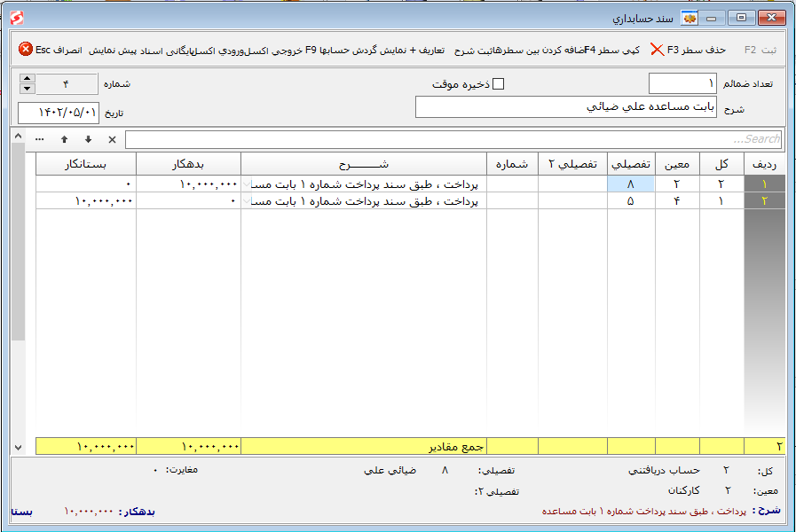The width and height of the screenshot is (796, 532).
Task: Open description dropdown arrow in row 2
Action: [x=247, y=201]
